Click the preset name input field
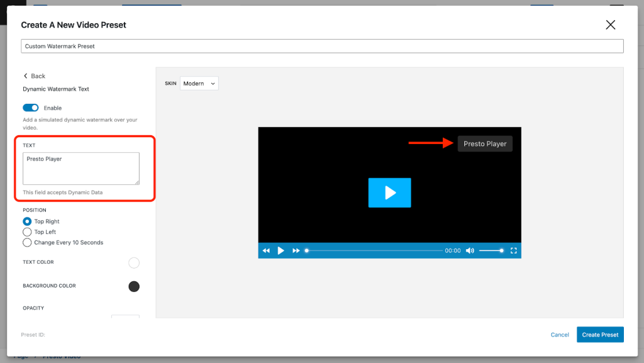Viewport: 644px width, 363px height. pos(322,47)
